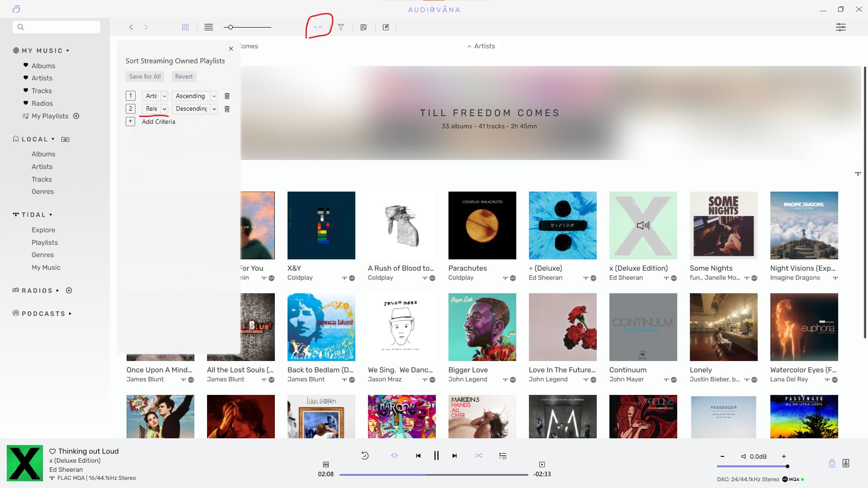
Task: Toggle shuffle playback
Action: tap(478, 456)
